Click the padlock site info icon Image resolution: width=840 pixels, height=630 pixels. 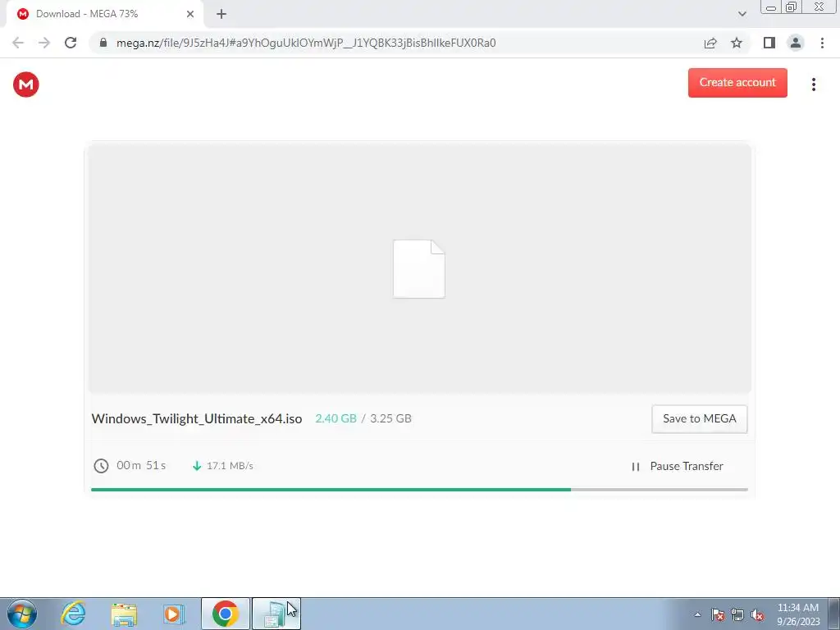click(103, 43)
